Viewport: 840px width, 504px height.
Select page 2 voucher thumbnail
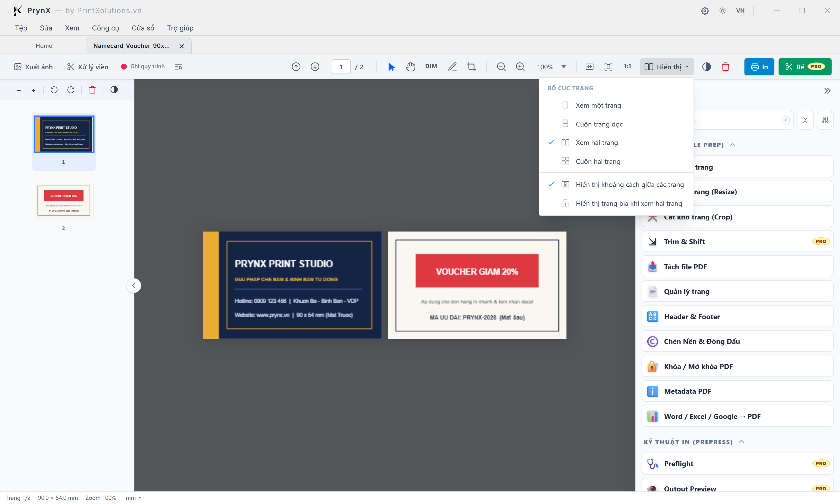click(64, 200)
